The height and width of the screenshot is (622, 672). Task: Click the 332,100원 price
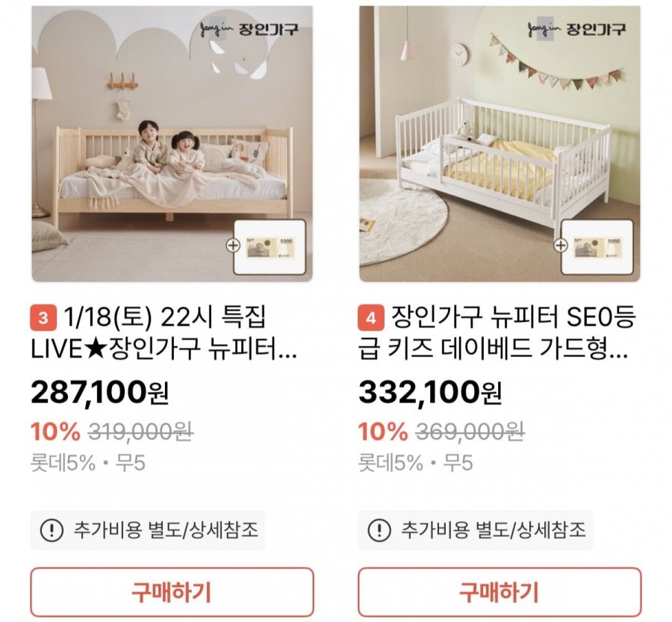(x=430, y=393)
